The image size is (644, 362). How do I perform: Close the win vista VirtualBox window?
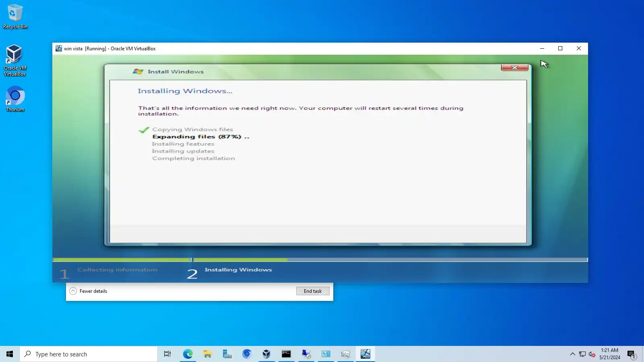579,48
